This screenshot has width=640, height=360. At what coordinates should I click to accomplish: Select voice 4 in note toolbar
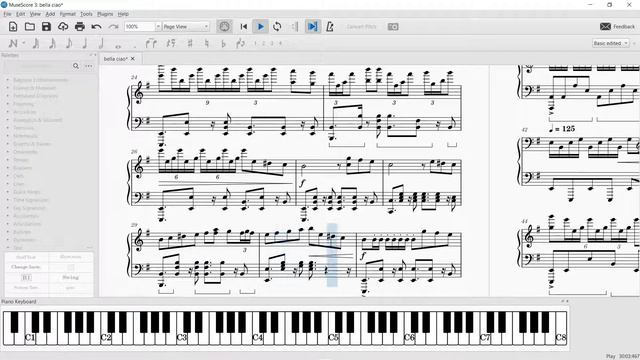click(x=280, y=43)
